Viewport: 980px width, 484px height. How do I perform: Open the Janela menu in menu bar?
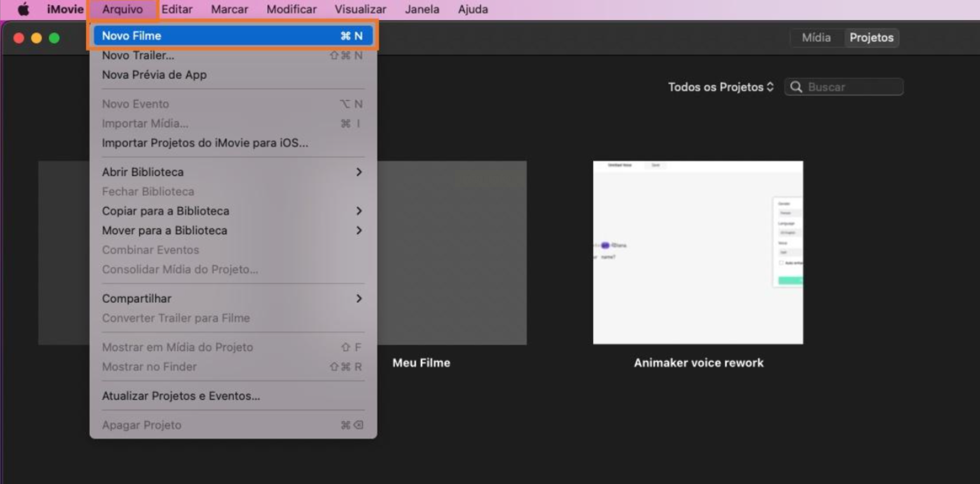coord(422,9)
